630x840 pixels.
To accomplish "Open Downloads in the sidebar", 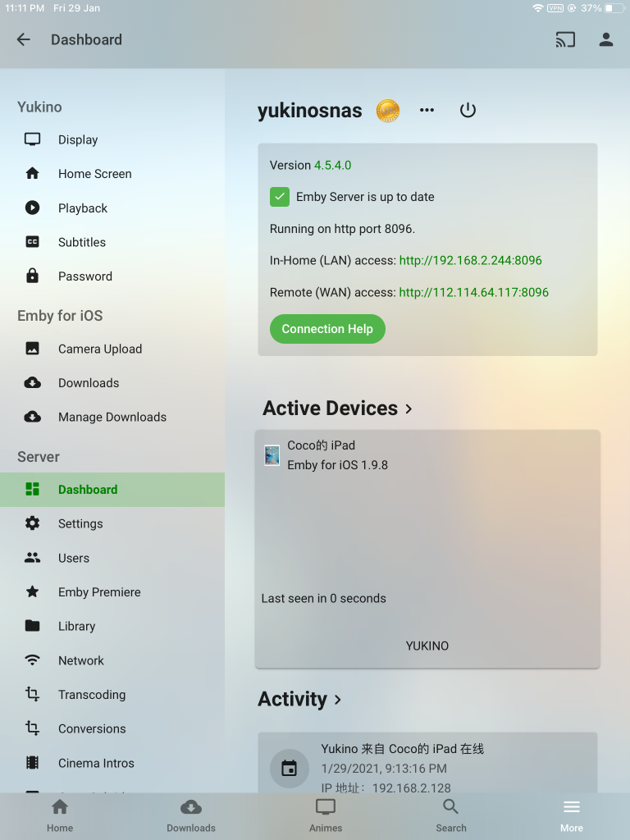I will click(x=112, y=383).
